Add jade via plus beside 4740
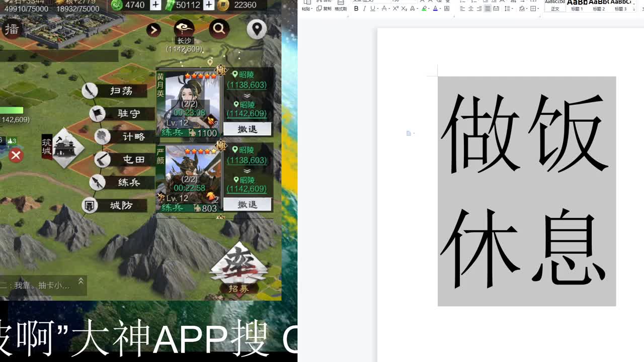The image size is (644, 362). pos(155,5)
